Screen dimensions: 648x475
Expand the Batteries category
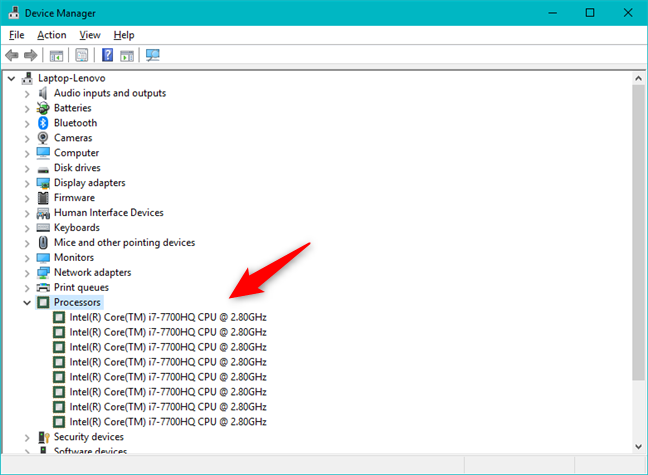[x=27, y=109]
